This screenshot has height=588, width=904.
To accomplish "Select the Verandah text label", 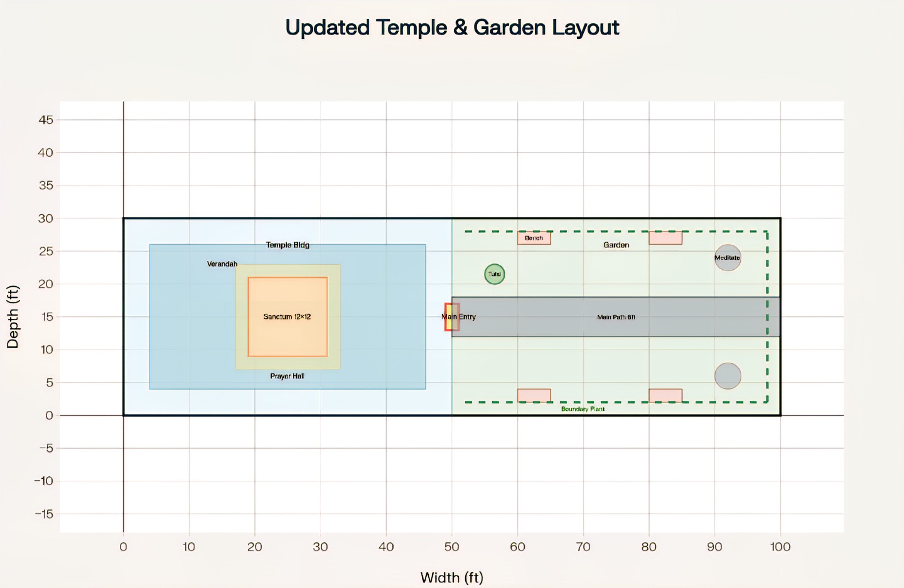I will pos(222,264).
